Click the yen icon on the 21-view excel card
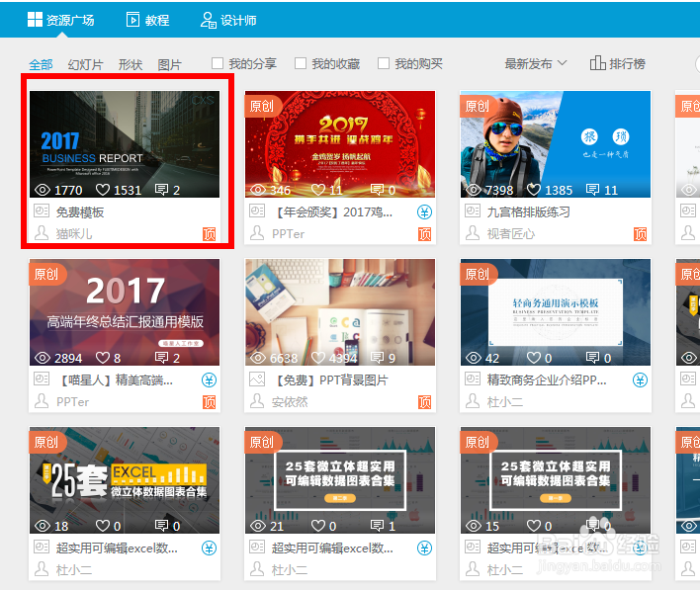 coord(424,548)
